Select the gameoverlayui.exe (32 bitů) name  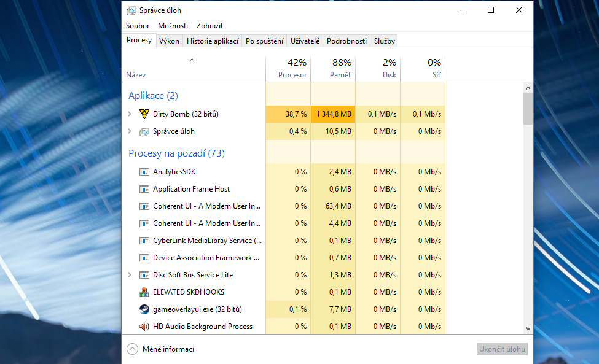click(197, 309)
